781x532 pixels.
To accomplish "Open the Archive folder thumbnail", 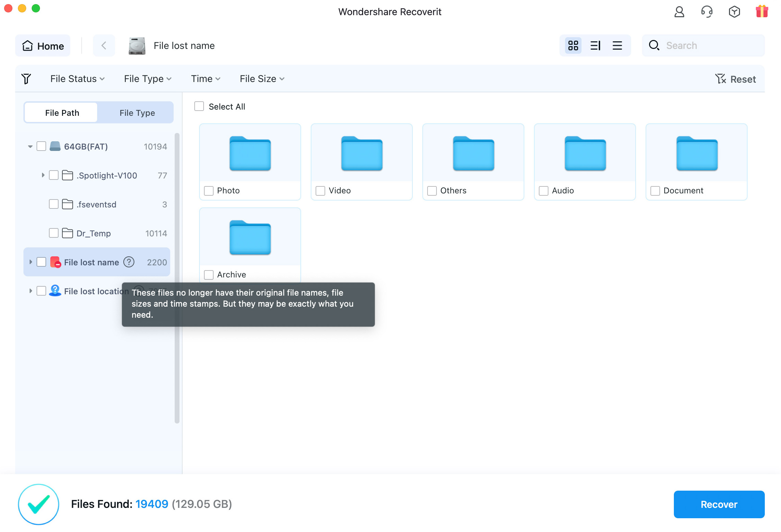I will point(250,237).
